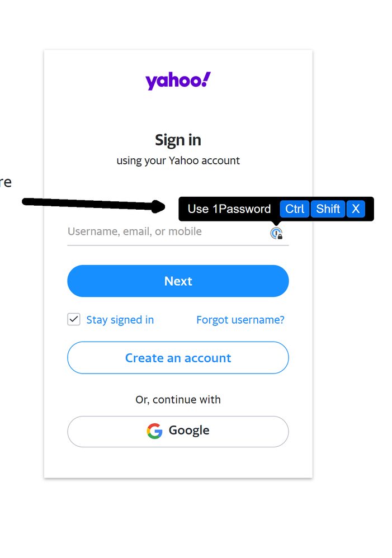Click the "Create an account" button

[x=178, y=358]
